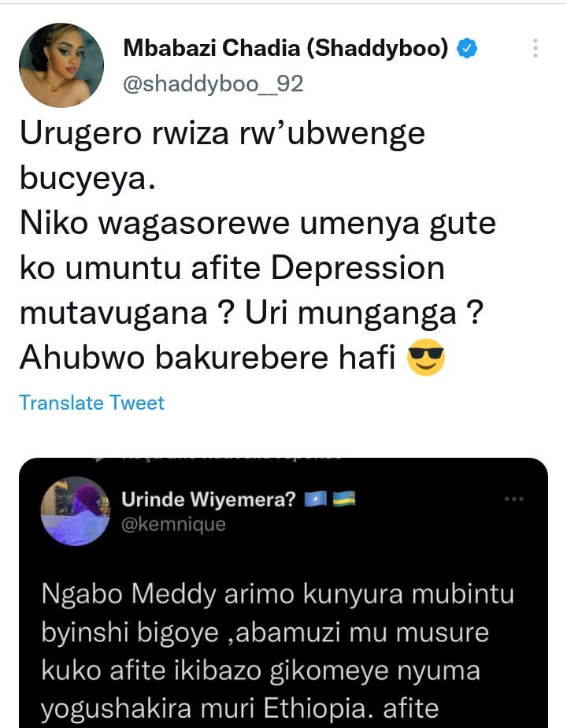
Task: Click the @kemnique handle
Action: coord(173,524)
